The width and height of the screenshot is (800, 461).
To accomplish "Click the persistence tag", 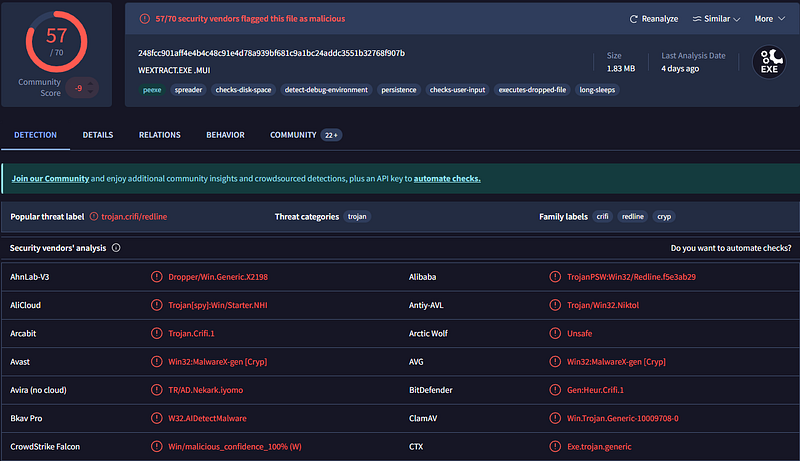I will (x=398, y=90).
